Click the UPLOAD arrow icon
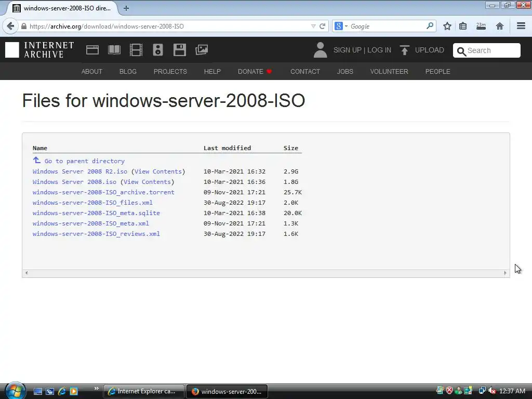This screenshot has width=532, height=399. coord(404,50)
